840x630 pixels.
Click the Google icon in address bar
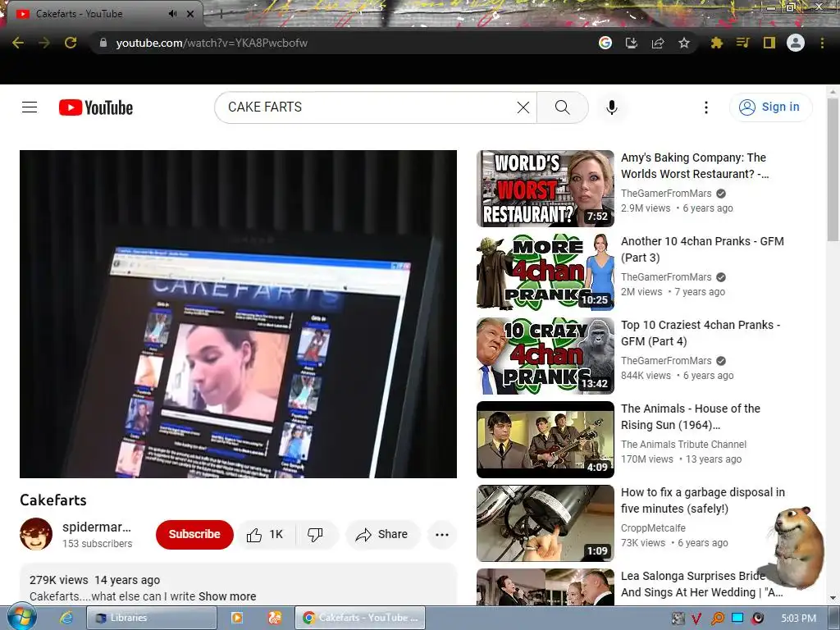[x=605, y=43]
